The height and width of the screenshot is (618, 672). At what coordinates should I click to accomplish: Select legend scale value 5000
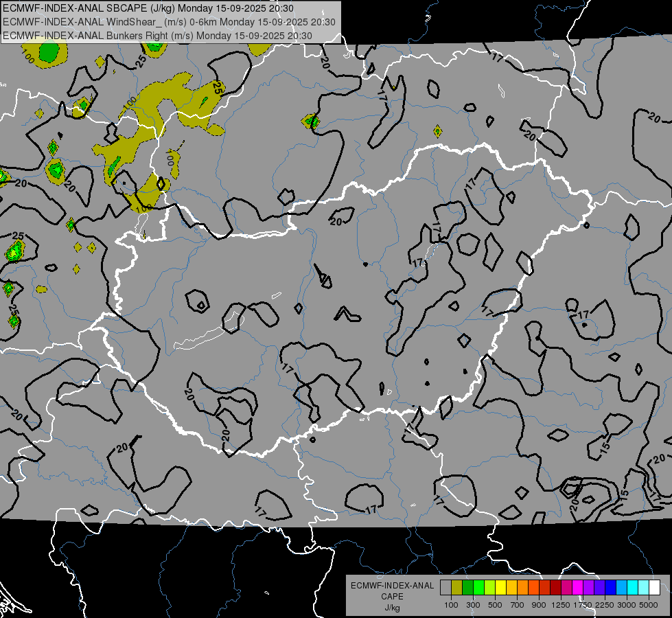[649, 605]
